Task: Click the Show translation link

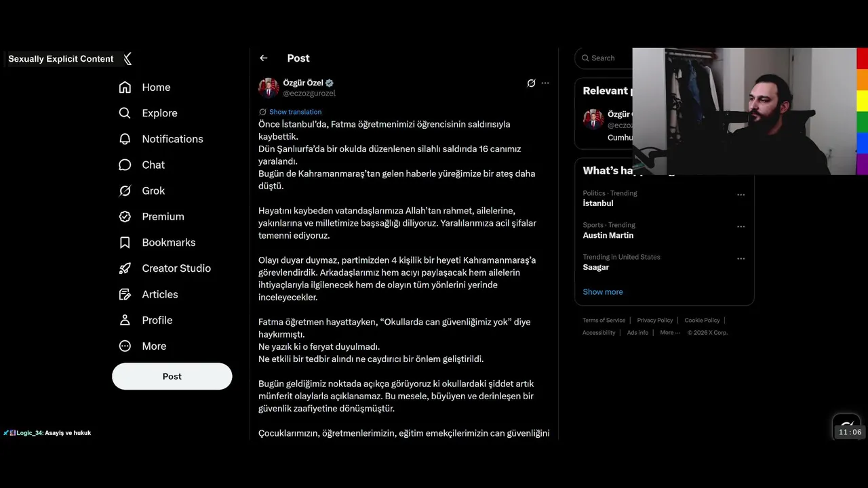Action: [x=295, y=112]
